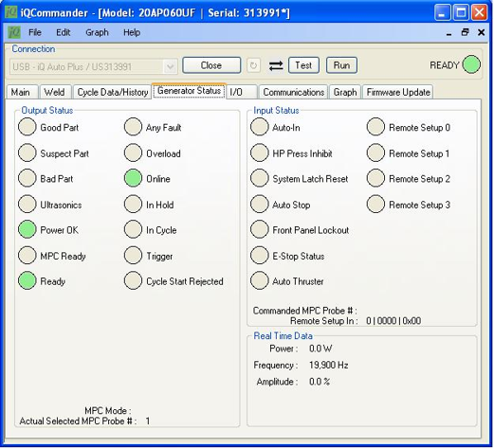Screen dimensions: 494x448
Task: Click the frequency value 19,900 Hz
Action: (328, 366)
